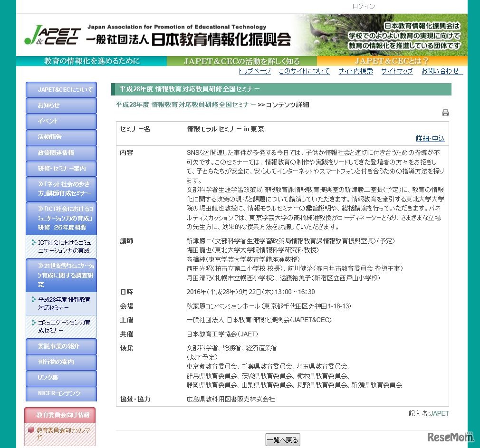Click the pink cube bullet beside 教育委員会向けメルマガ
Screen dimensions: 480x448
[31, 430]
